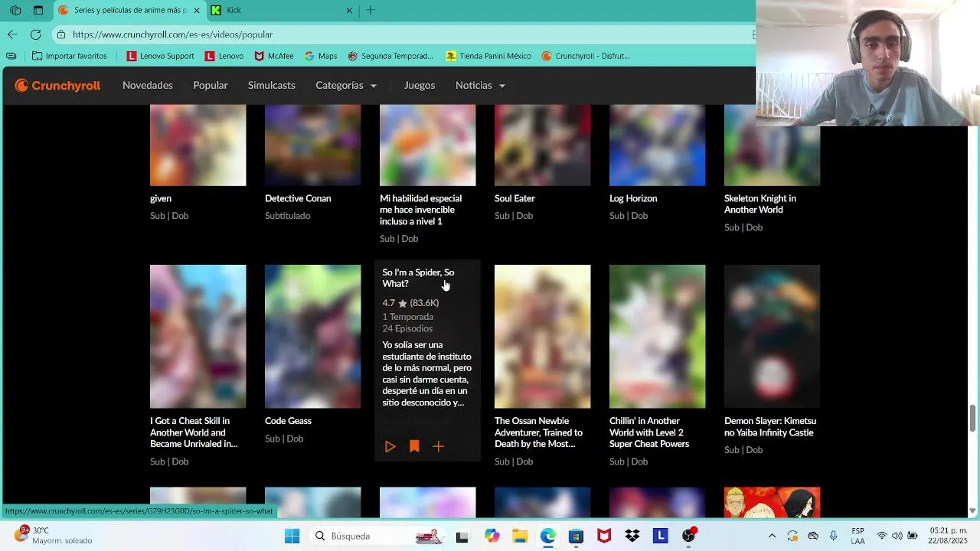Open the weather widget 30°C
This screenshot has height=551, width=980.
pos(54,536)
